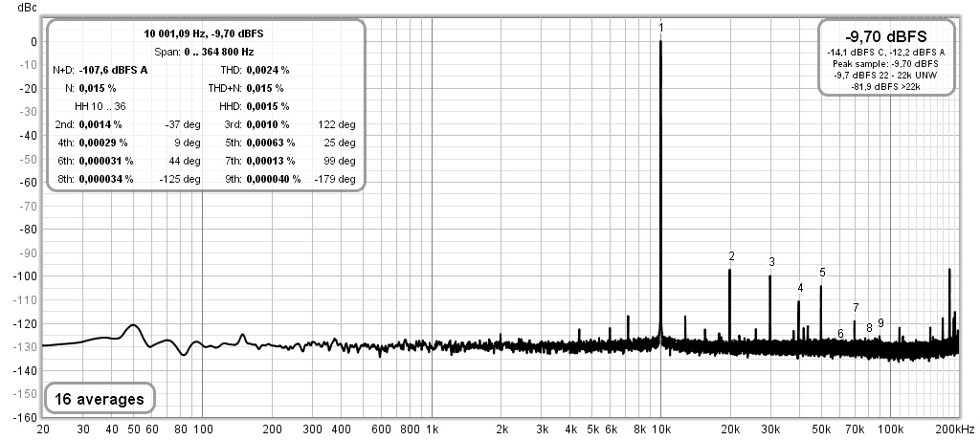Select the 8th harmonic value '0,000034 %'
This screenshot has width=980, height=440.
click(x=106, y=179)
